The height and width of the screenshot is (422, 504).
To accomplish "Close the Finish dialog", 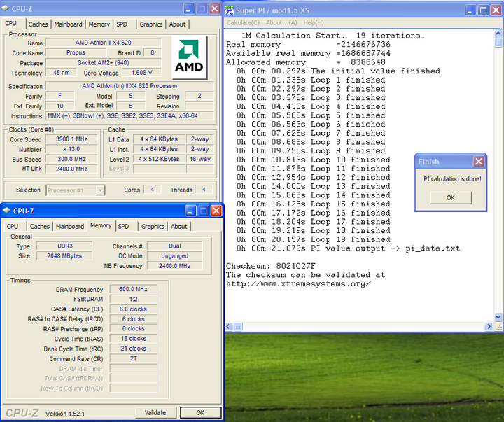I will 479,162.
